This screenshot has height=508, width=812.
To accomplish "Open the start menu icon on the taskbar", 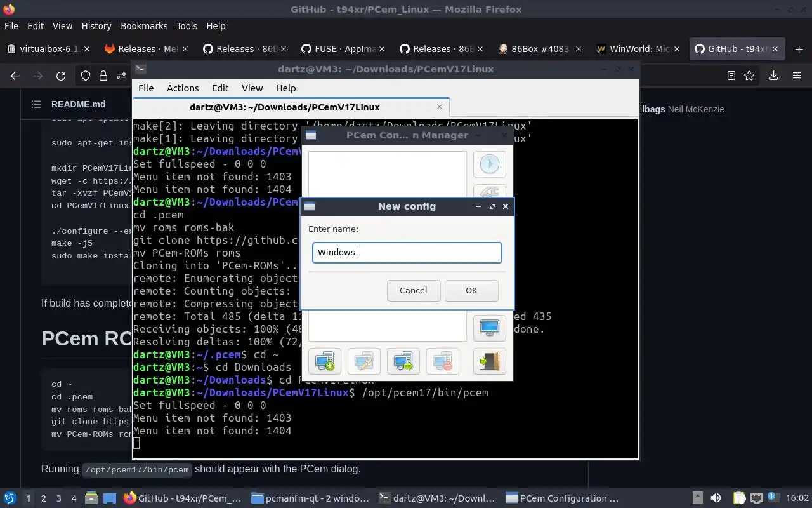I will [10, 498].
